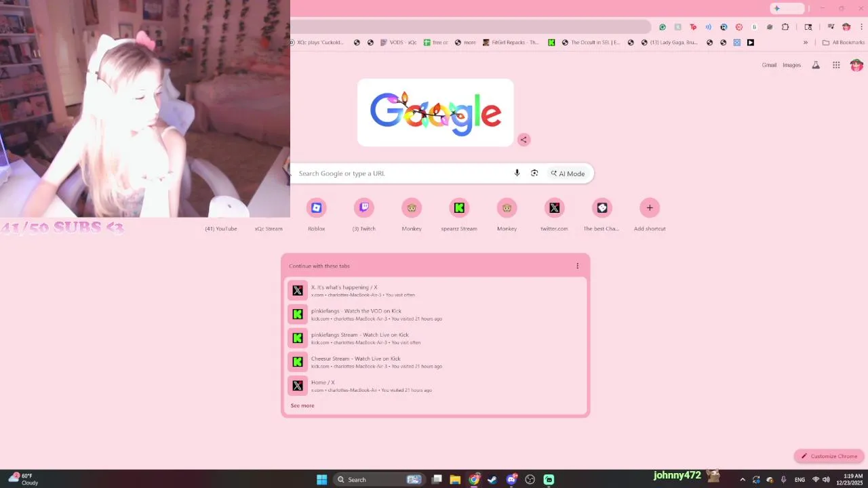868x488 pixels.
Task: Open options for Continue with these tabs
Action: click(578, 266)
